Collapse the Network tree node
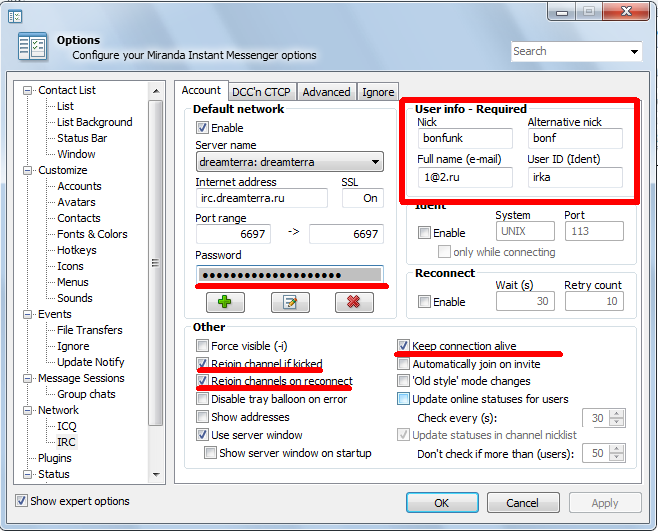This screenshot has height=531, width=658. 27,411
